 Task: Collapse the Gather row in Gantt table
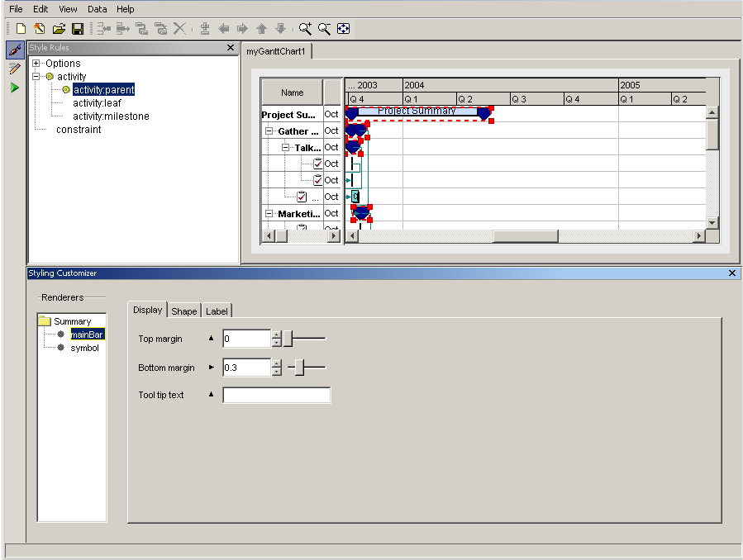(269, 131)
